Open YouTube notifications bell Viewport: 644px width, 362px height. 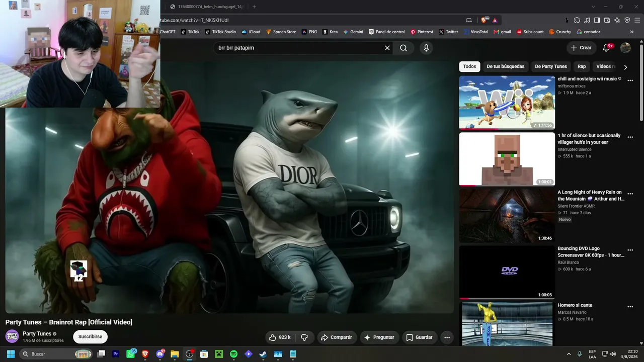click(607, 48)
